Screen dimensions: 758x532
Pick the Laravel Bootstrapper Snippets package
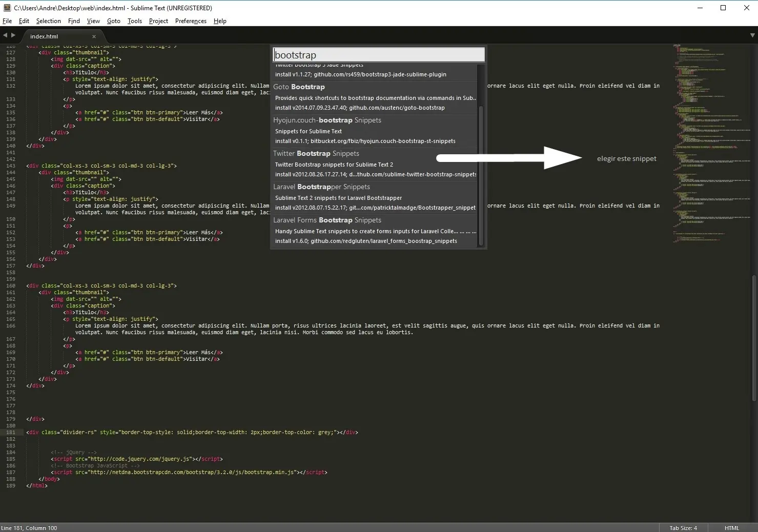[375, 197]
